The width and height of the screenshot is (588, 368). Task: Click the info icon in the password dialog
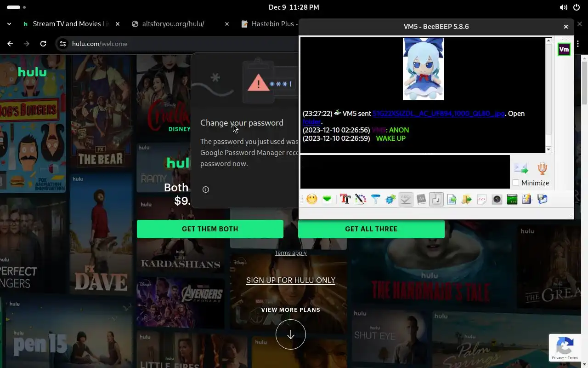point(206,190)
